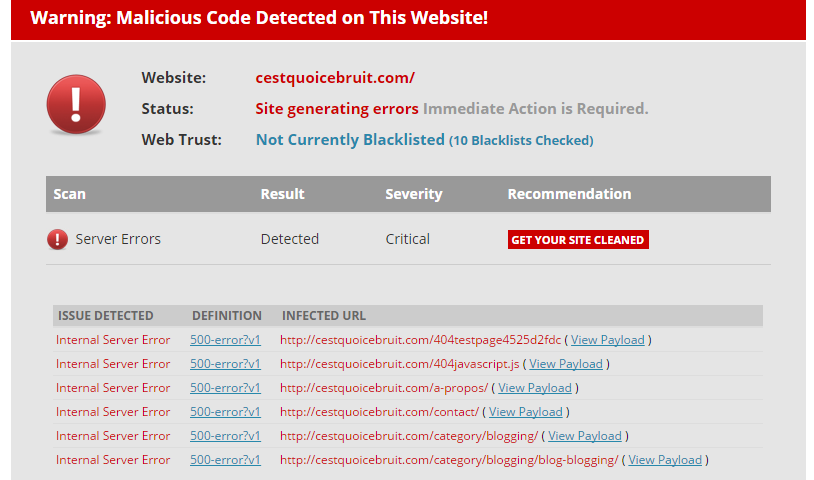The height and width of the screenshot is (480, 814).
Task: Open 500-error?v1 definition for 404javascript.js row
Action: point(225,364)
